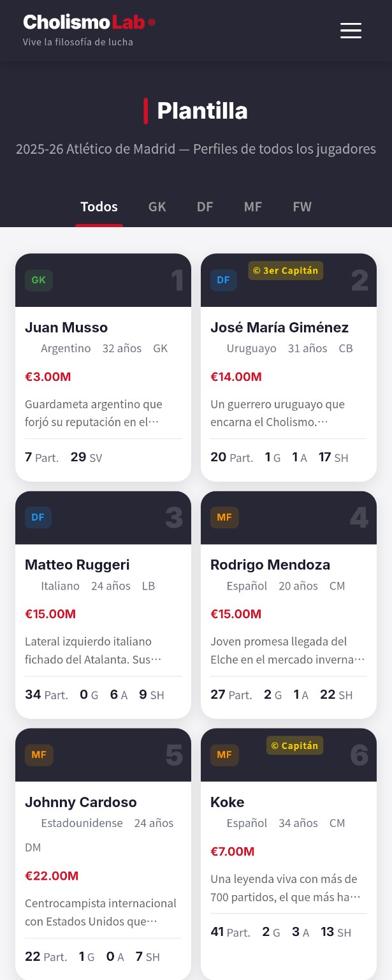Viewport: 392px width, 980px height.
Task: Click jersey number 2 on Giménez's card
Action: click(360, 279)
